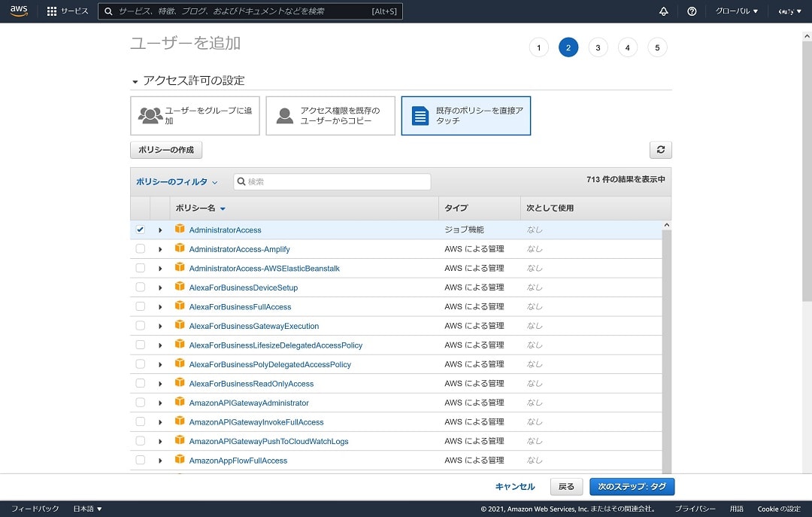Open the ポリシーのフィルタ dropdown

[177, 181]
